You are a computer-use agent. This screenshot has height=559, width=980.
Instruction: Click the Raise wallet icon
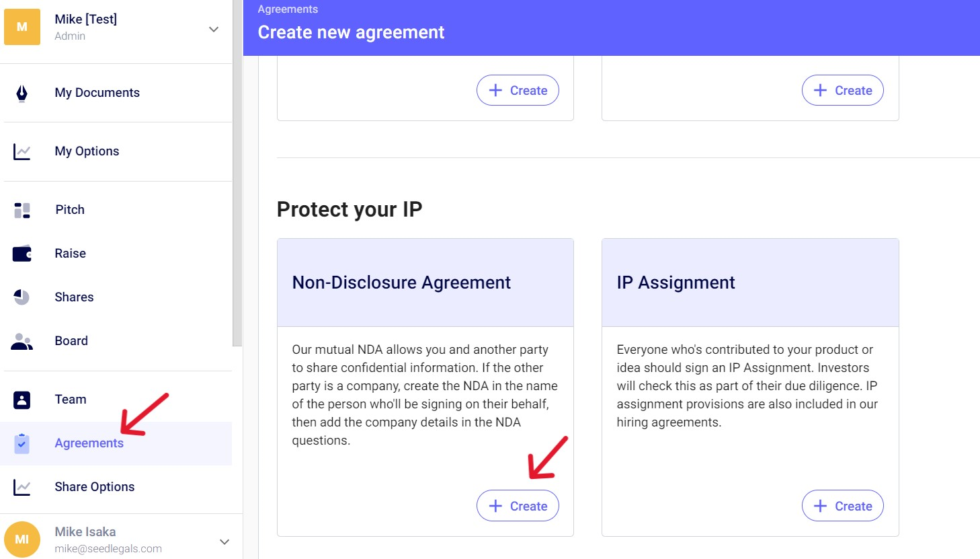click(22, 254)
